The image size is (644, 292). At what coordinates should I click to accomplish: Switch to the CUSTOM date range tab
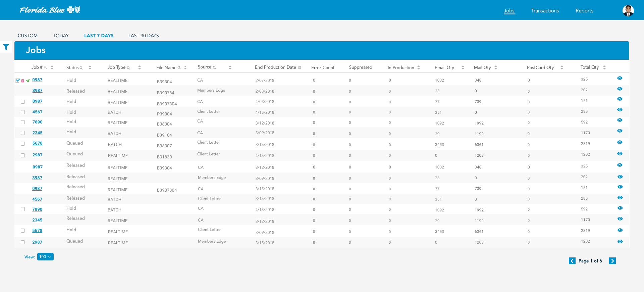(28, 36)
